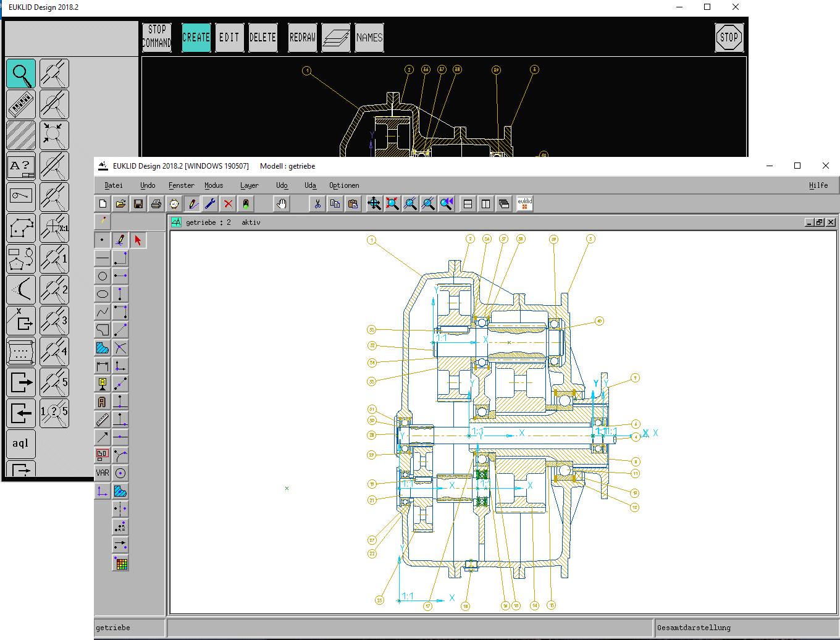This screenshot has height=640, width=840.
Task: Copy using the two-pages toolbar icon
Action: (335, 204)
